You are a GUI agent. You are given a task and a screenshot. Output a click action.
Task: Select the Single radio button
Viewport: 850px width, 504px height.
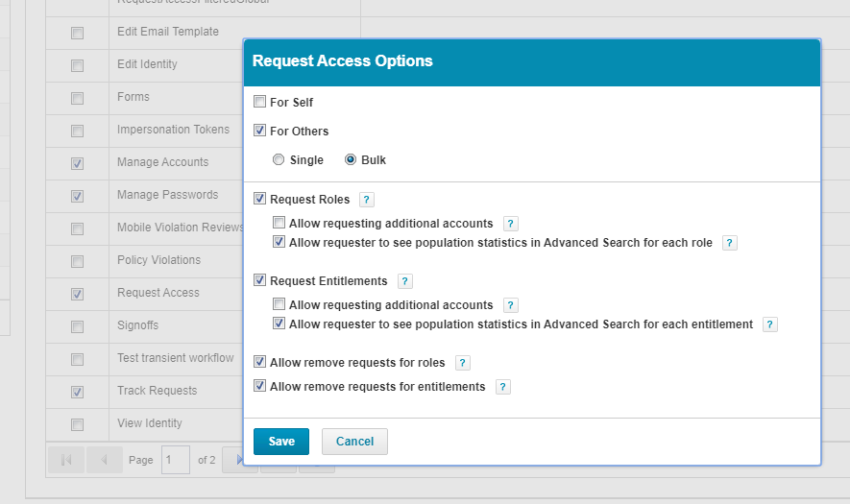(x=279, y=160)
